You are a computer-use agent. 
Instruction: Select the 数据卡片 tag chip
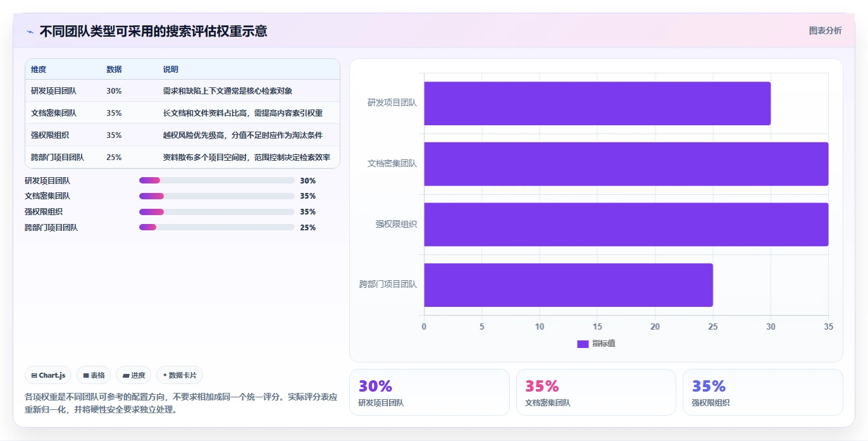tap(180, 375)
